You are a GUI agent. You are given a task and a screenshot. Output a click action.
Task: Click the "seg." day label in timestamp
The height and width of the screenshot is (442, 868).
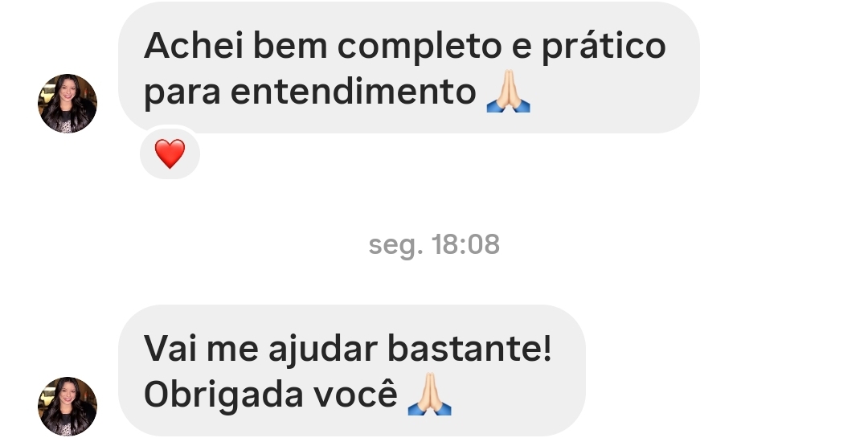pyautogui.click(x=395, y=246)
